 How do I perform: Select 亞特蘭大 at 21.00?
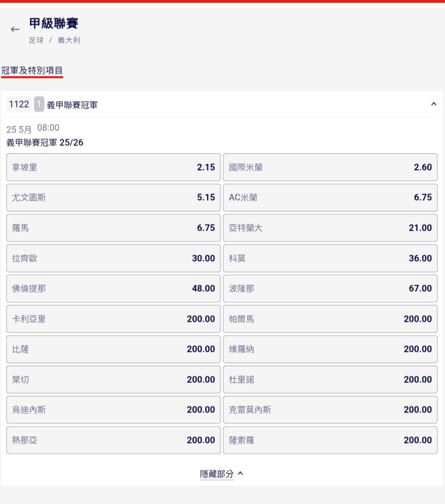click(330, 228)
